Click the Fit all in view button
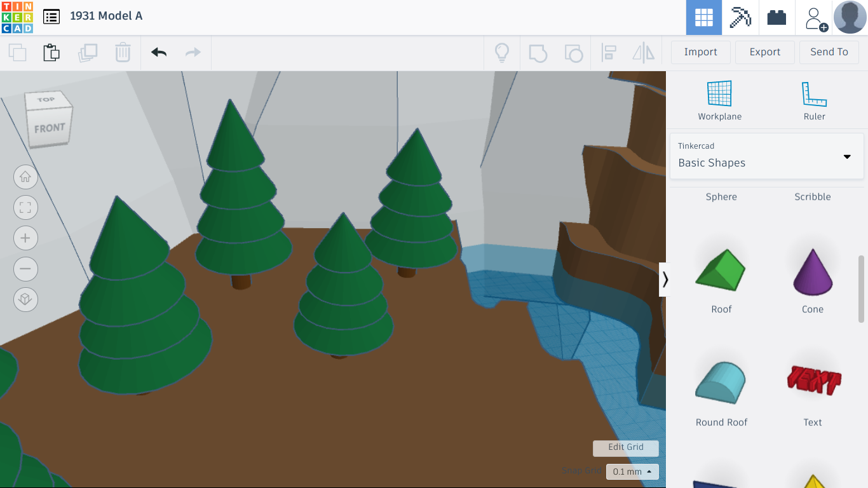Viewport: 868px width, 488px height. click(25, 208)
